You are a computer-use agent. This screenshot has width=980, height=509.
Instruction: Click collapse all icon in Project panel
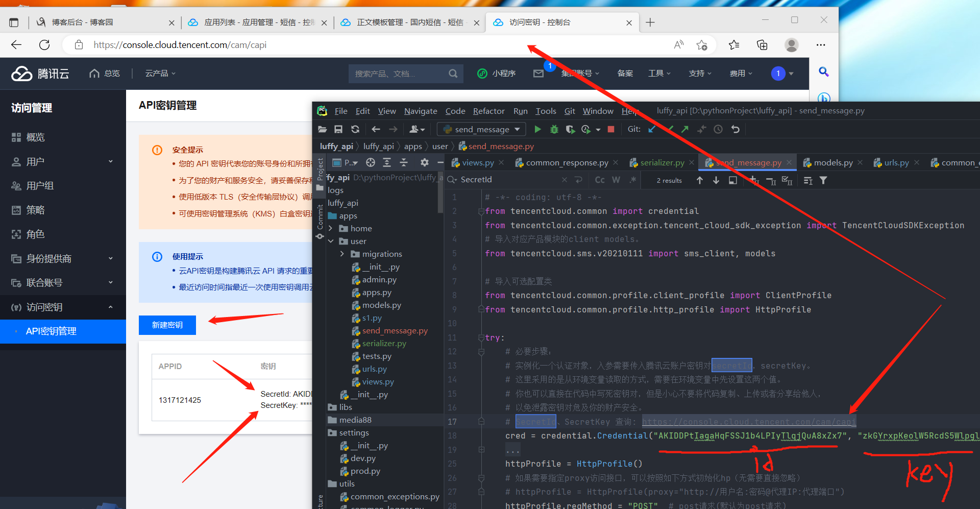404,162
